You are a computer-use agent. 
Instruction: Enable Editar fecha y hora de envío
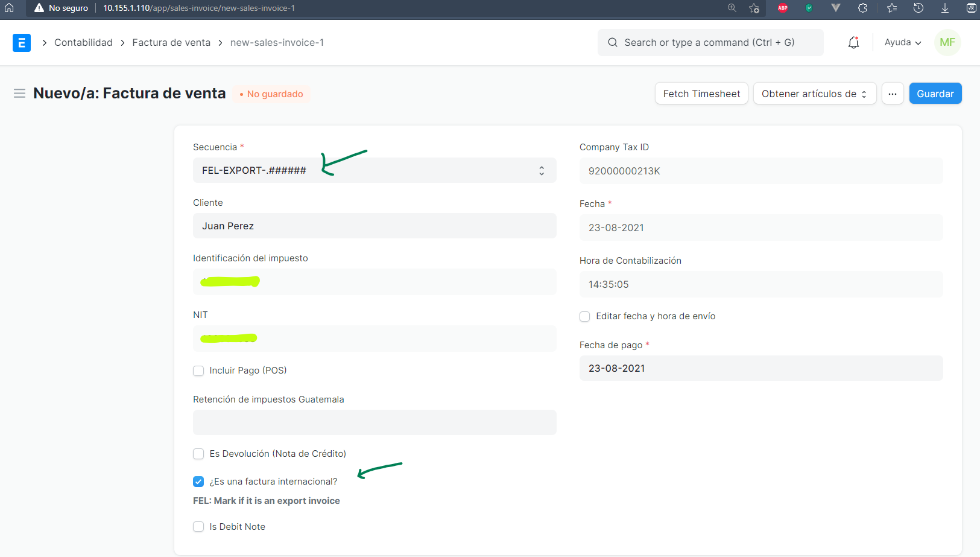pos(585,316)
